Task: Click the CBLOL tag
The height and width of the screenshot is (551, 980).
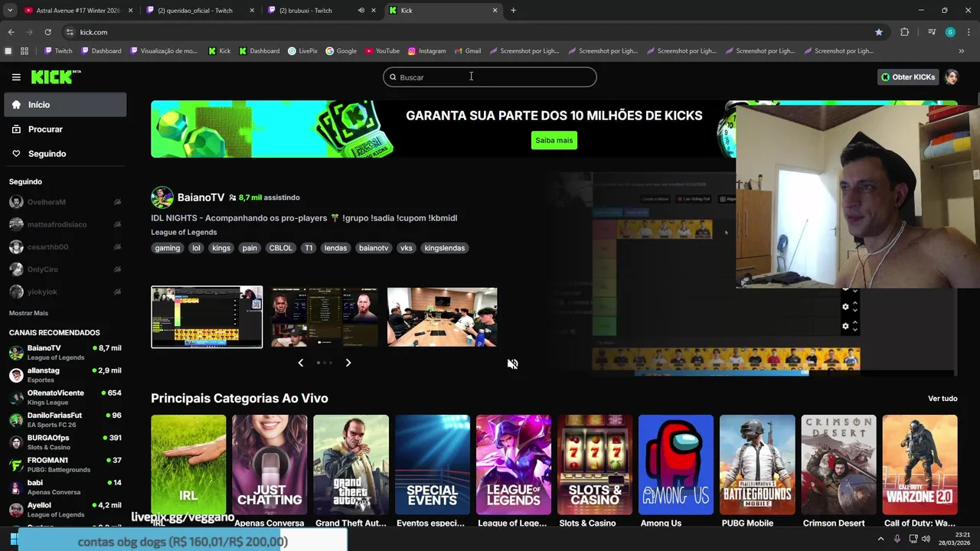Action: point(280,248)
